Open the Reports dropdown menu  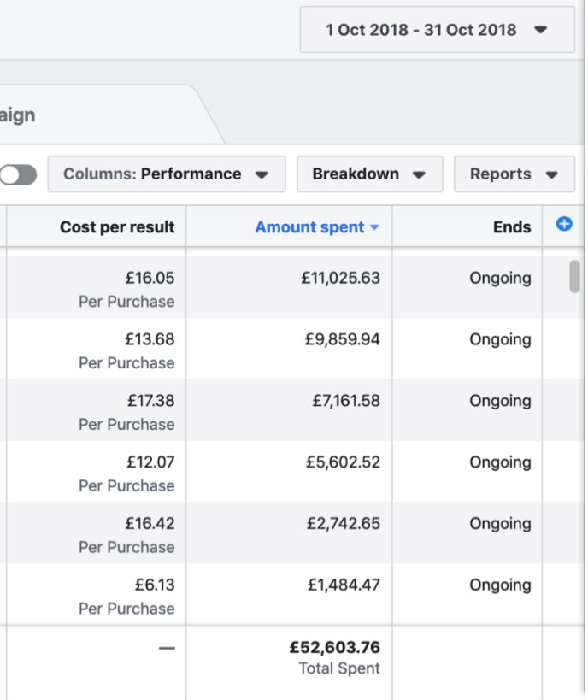[513, 174]
